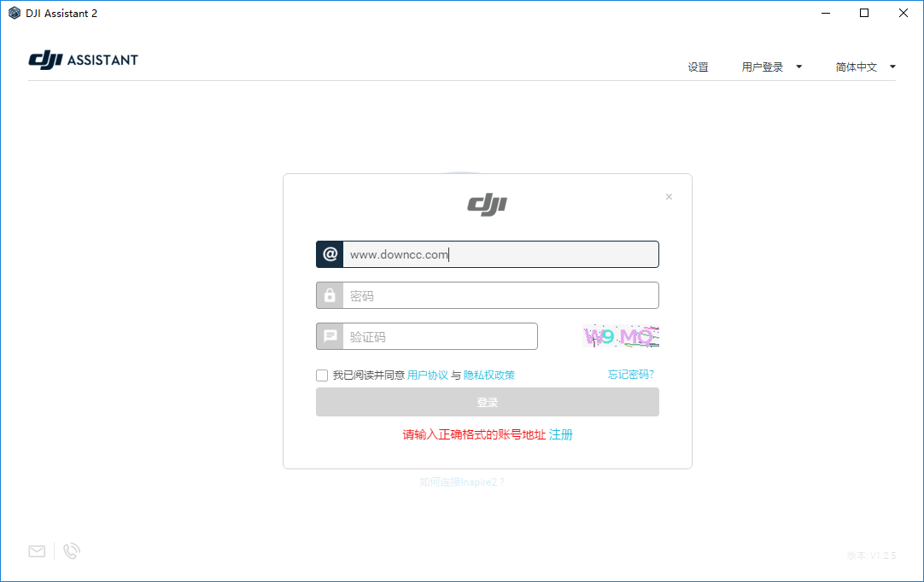Click the DJI logo inside the login dialog

pos(487,204)
